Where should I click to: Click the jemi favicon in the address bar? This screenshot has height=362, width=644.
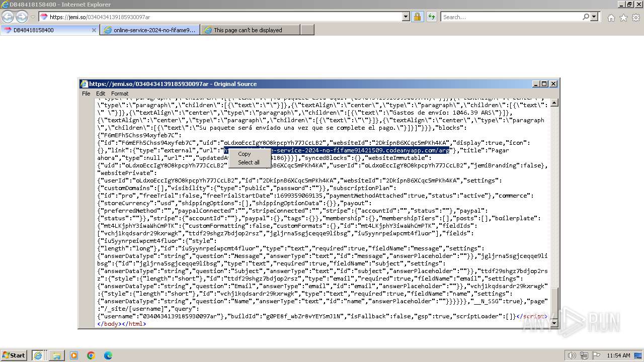(44, 17)
